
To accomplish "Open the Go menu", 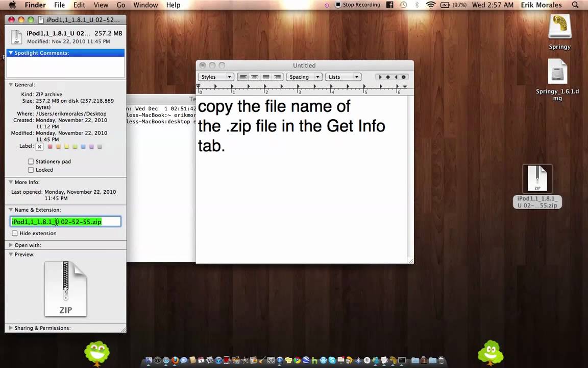I will [121, 5].
